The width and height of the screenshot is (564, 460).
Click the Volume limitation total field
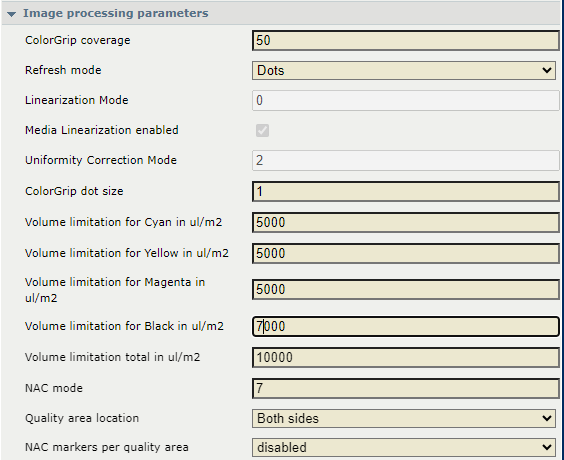[406, 357]
